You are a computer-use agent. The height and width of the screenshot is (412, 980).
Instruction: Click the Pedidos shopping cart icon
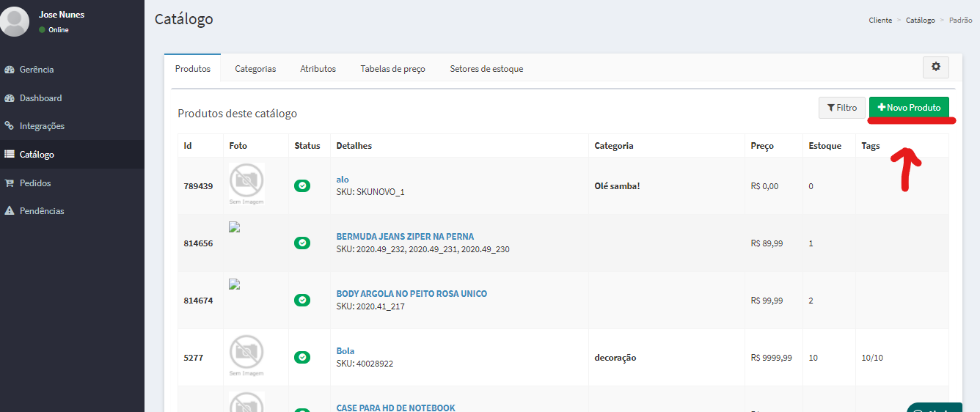[x=10, y=183]
